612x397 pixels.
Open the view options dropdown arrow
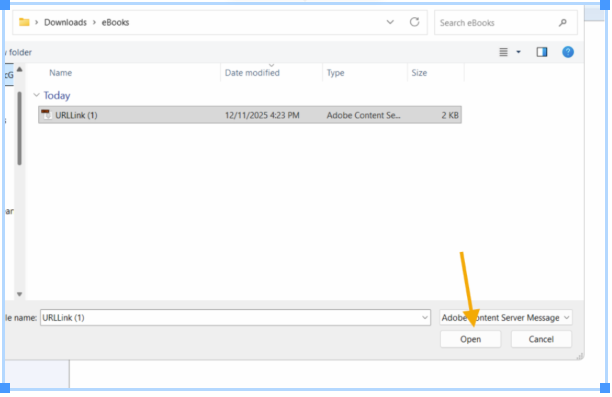[x=518, y=52]
